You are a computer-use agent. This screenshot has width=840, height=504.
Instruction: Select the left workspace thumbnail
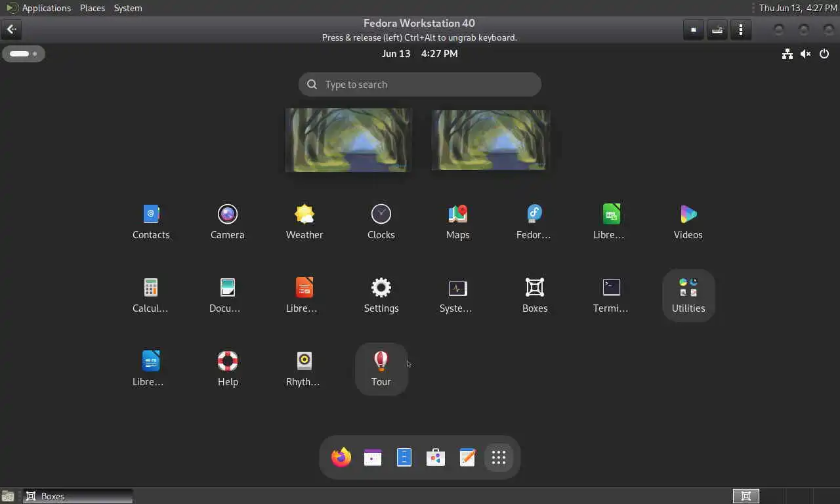[x=348, y=140]
